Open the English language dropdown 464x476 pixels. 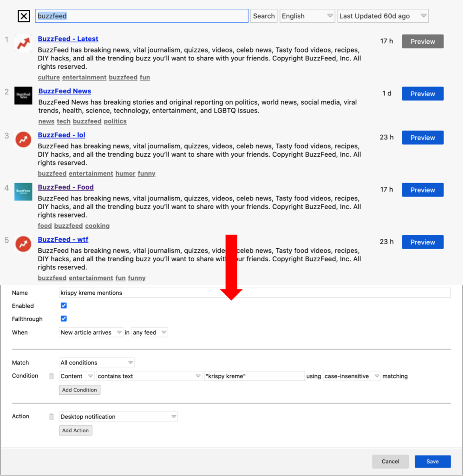click(307, 16)
